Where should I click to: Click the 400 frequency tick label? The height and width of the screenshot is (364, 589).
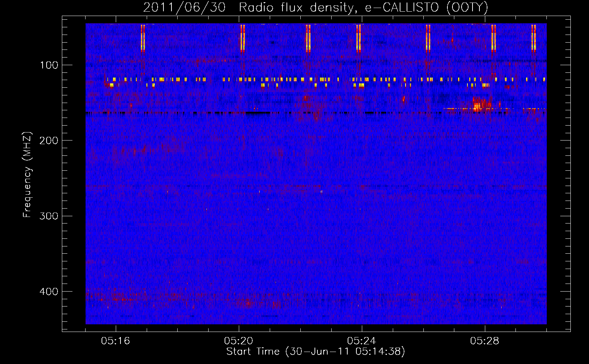coord(49,292)
